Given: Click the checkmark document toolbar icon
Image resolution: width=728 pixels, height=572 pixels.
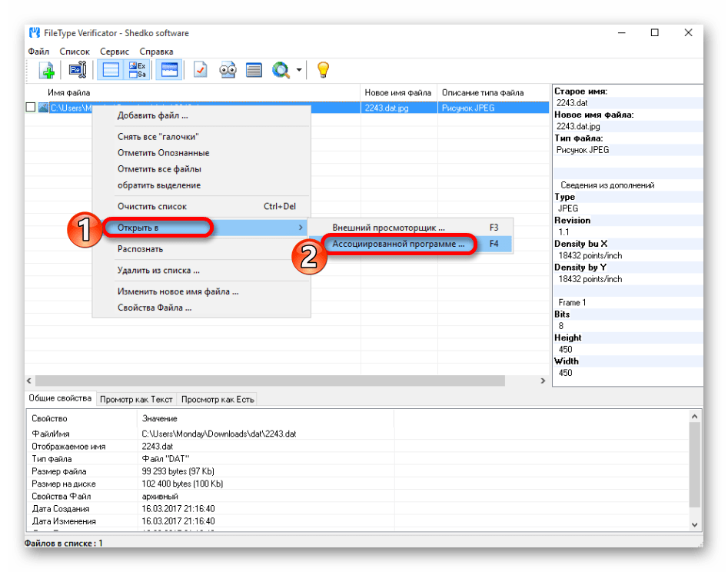Looking at the screenshot, I should click(201, 71).
